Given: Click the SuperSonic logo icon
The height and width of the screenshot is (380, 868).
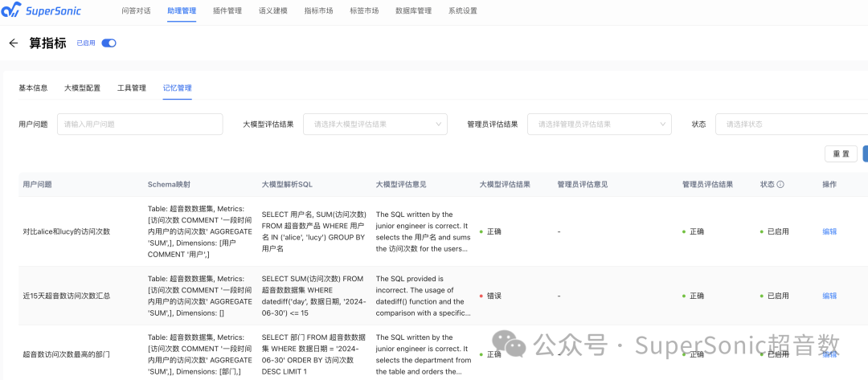Looking at the screenshot, I should pyautogui.click(x=12, y=11).
